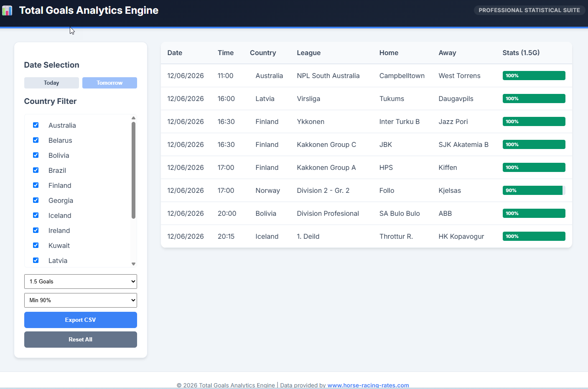Open the horse-racing-rates.com link
Screen dimensions: 588x389
pos(368,385)
